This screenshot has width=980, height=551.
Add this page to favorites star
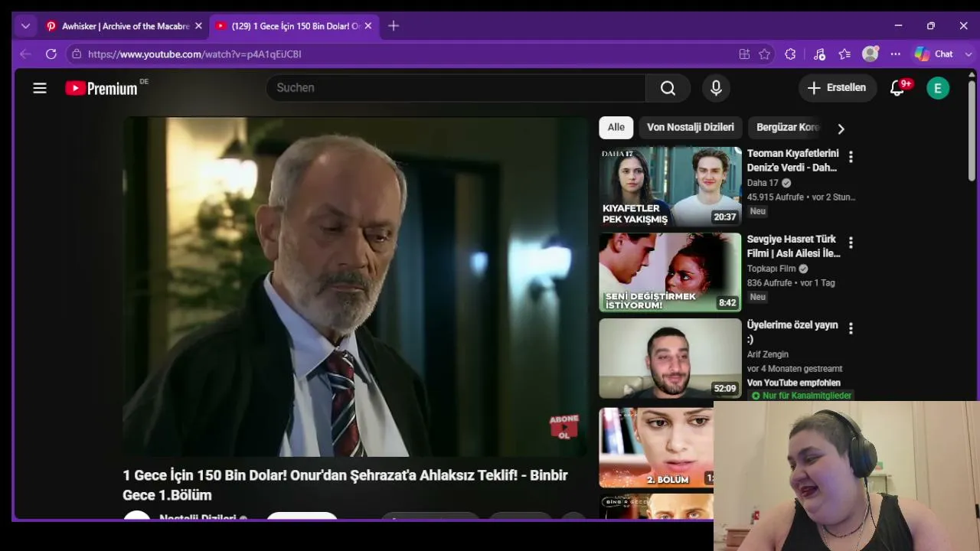click(x=764, y=54)
